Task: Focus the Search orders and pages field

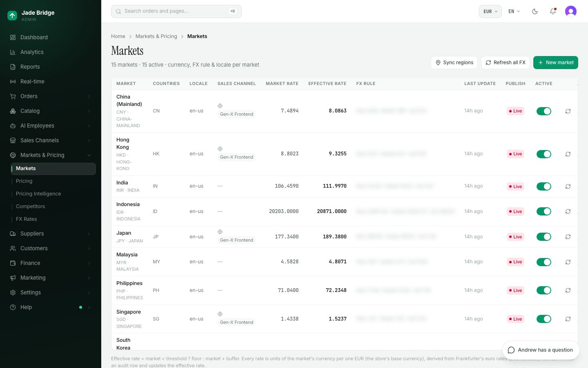Action: [176, 11]
